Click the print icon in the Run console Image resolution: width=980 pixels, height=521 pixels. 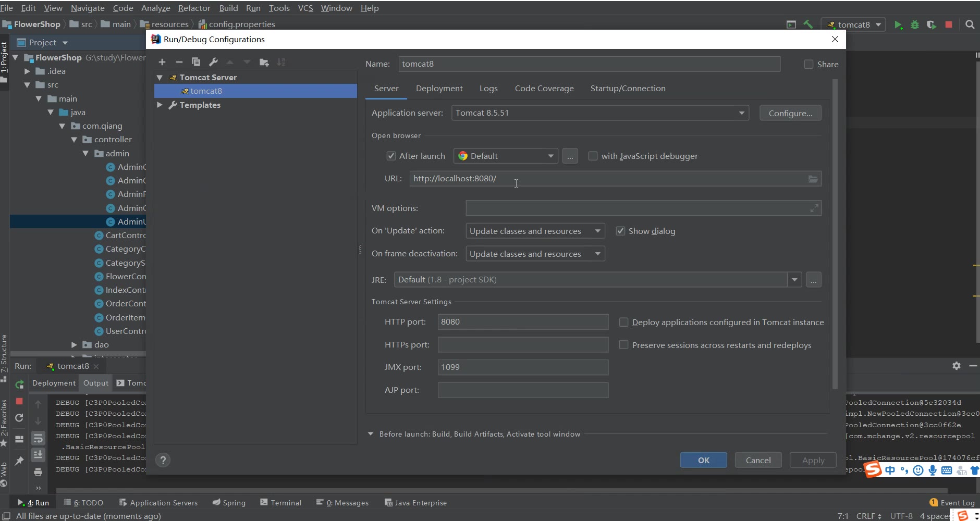click(x=38, y=472)
